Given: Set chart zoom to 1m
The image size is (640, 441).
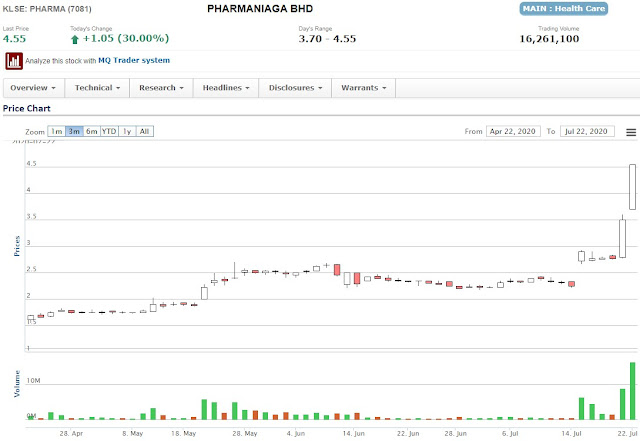Looking at the screenshot, I should click(57, 131).
